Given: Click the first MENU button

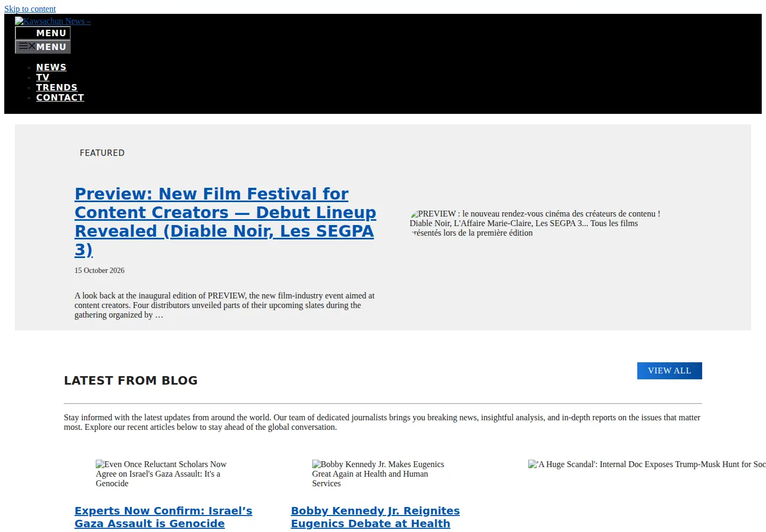Looking at the screenshot, I should pos(43,33).
